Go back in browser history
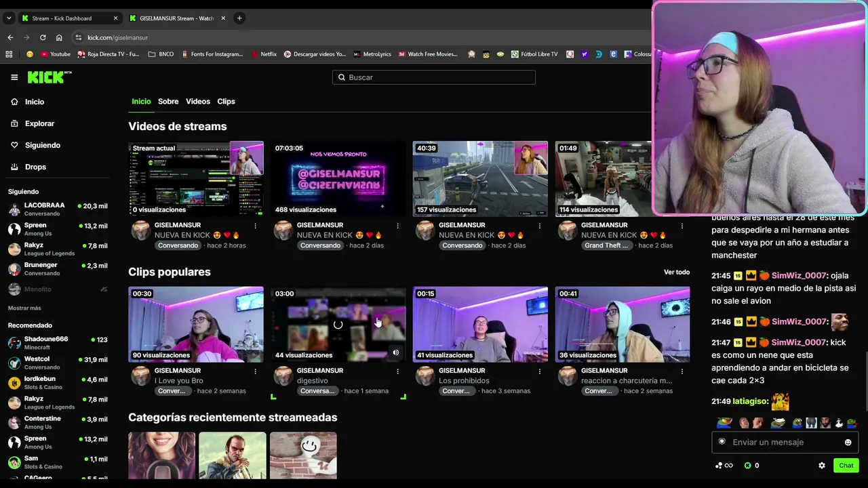This screenshot has width=868, height=488. pyautogui.click(x=10, y=37)
